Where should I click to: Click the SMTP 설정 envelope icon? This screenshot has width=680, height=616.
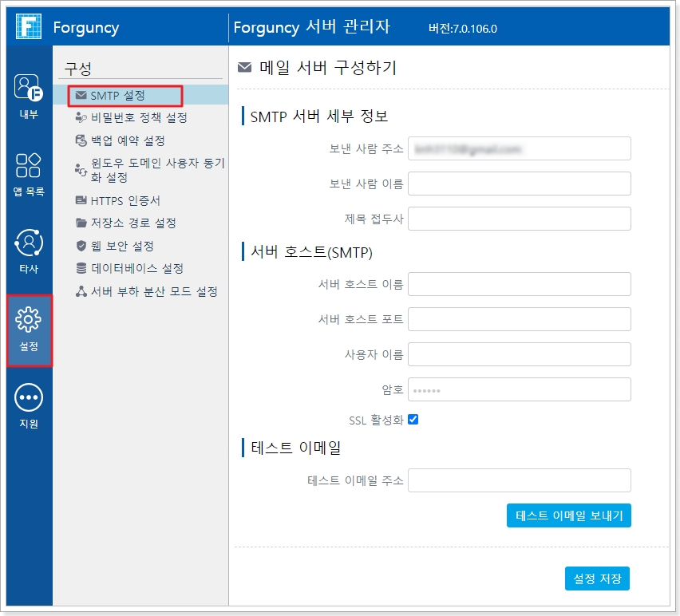pos(81,96)
